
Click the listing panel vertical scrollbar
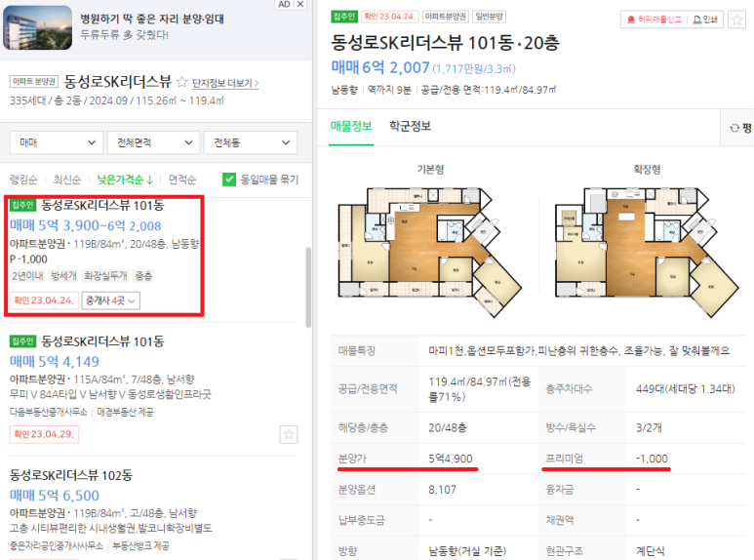coord(308,287)
